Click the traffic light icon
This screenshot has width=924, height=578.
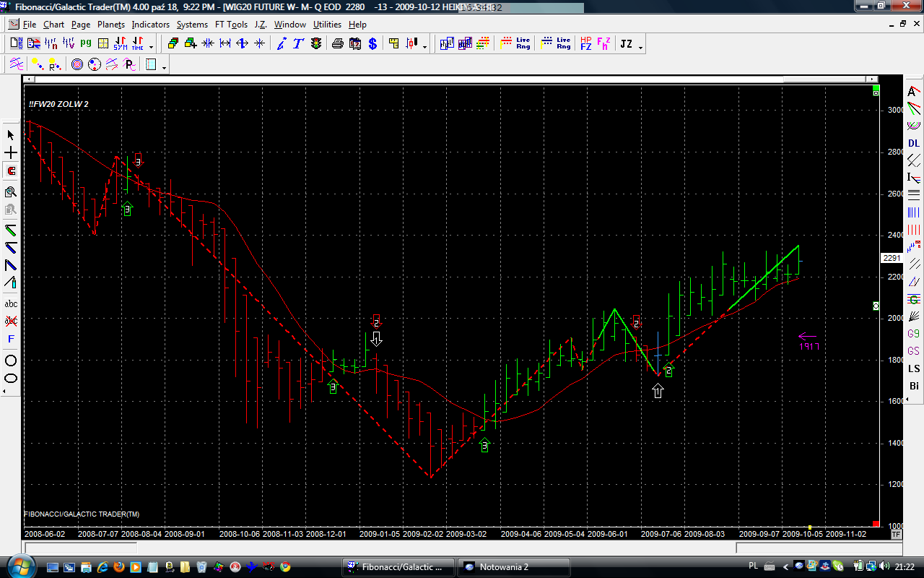[316, 44]
